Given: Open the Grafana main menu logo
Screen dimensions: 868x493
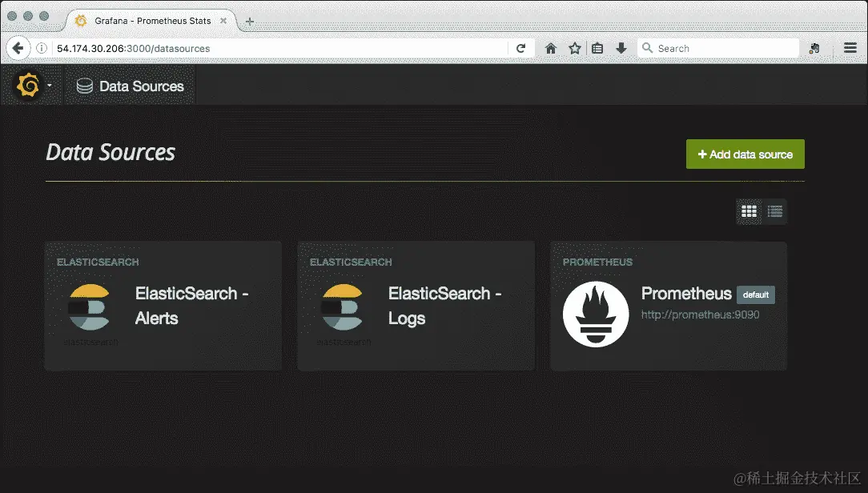Looking at the screenshot, I should pos(29,83).
